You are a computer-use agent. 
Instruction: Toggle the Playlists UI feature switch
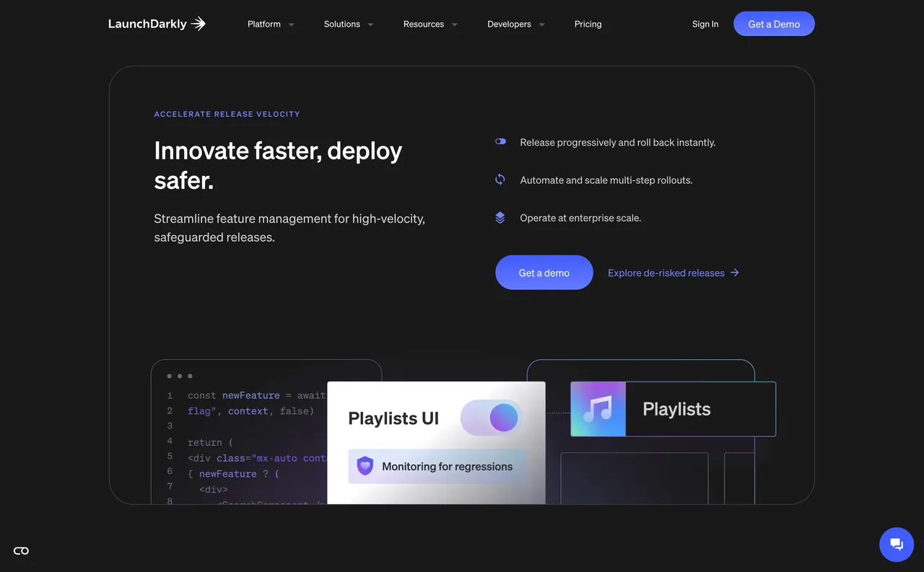coord(491,417)
